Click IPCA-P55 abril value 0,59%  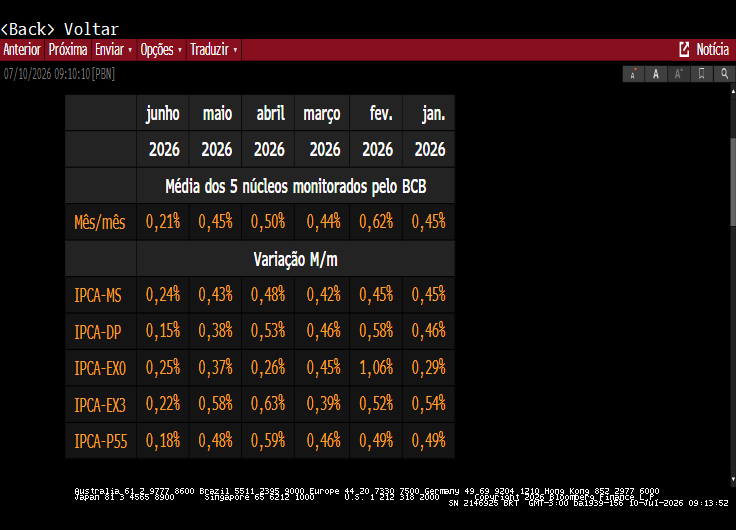click(268, 440)
